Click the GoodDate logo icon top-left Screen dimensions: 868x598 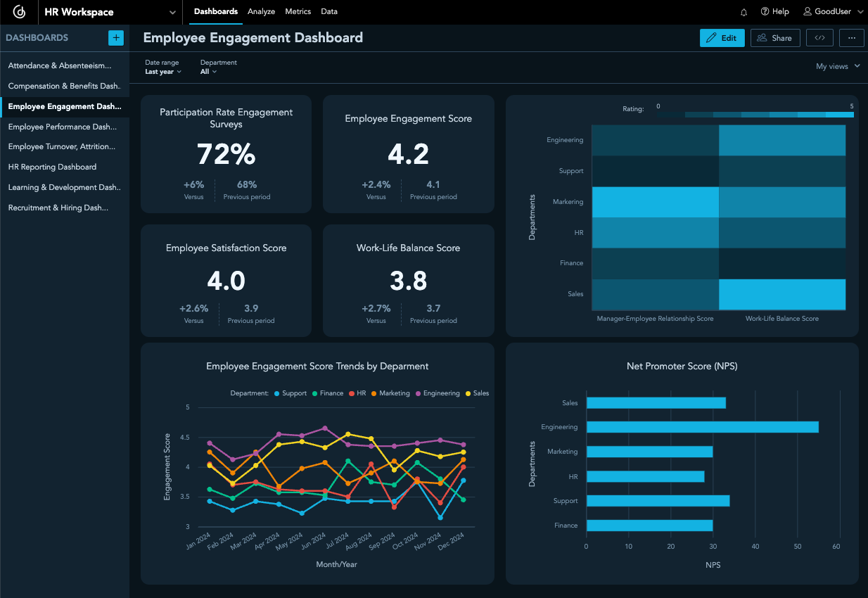click(x=19, y=12)
